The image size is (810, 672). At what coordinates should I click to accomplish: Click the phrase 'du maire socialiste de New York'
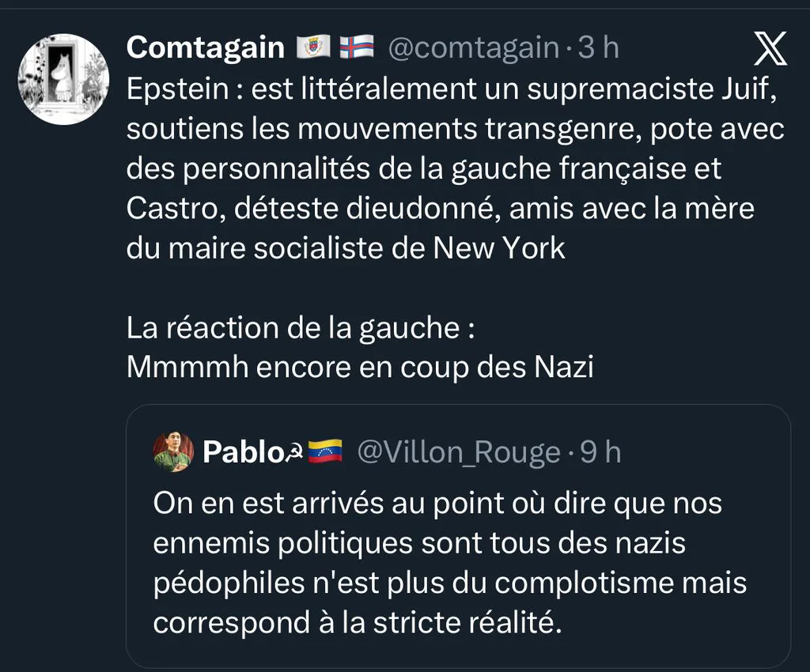click(346, 248)
